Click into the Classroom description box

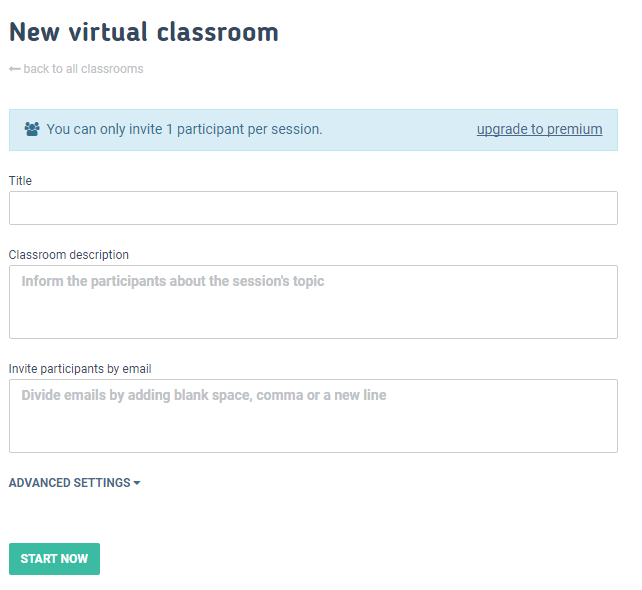tap(313, 302)
